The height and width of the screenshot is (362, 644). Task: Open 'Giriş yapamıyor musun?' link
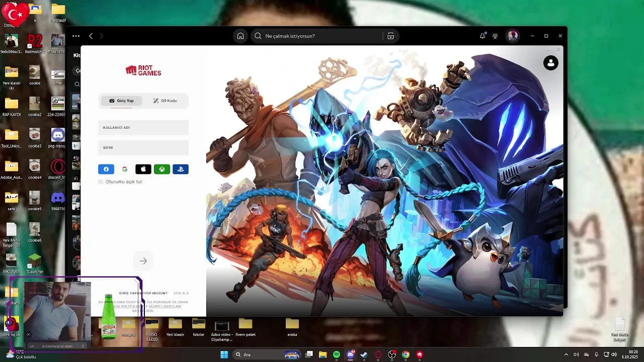click(143, 293)
